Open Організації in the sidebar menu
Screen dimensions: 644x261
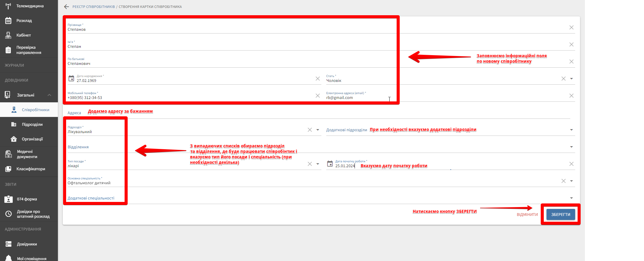click(x=32, y=139)
